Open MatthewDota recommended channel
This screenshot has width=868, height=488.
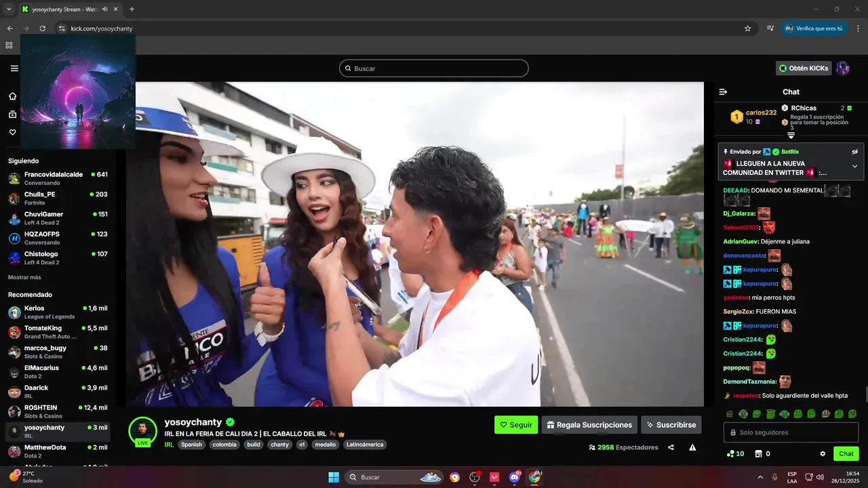pos(58,451)
